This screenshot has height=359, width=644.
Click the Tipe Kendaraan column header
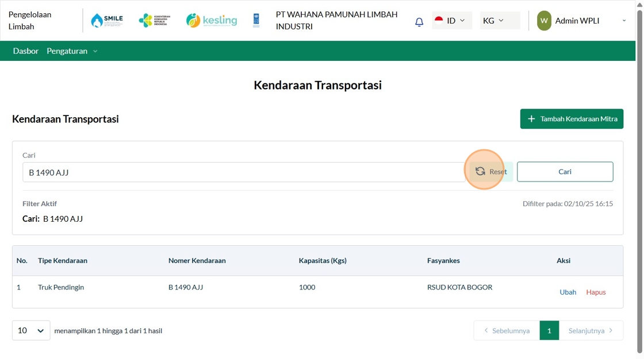tap(63, 261)
